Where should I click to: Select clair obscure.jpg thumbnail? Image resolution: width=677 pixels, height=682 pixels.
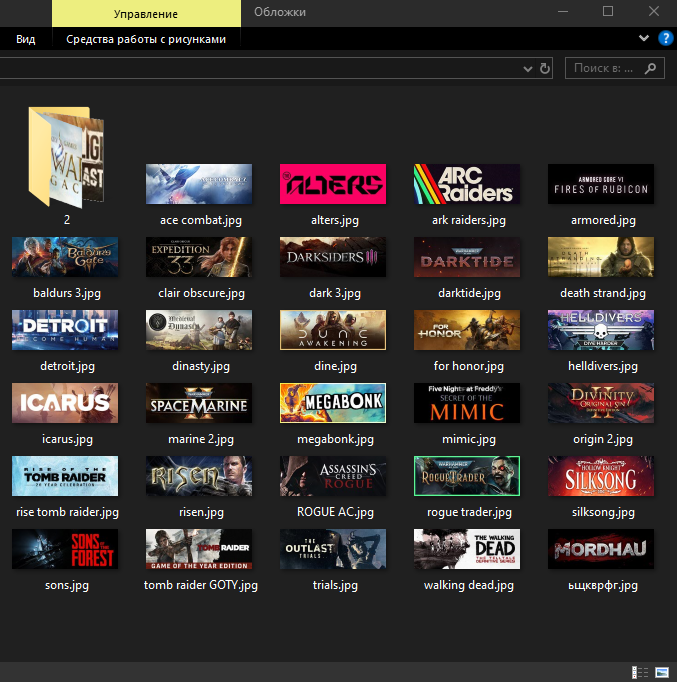point(199,257)
